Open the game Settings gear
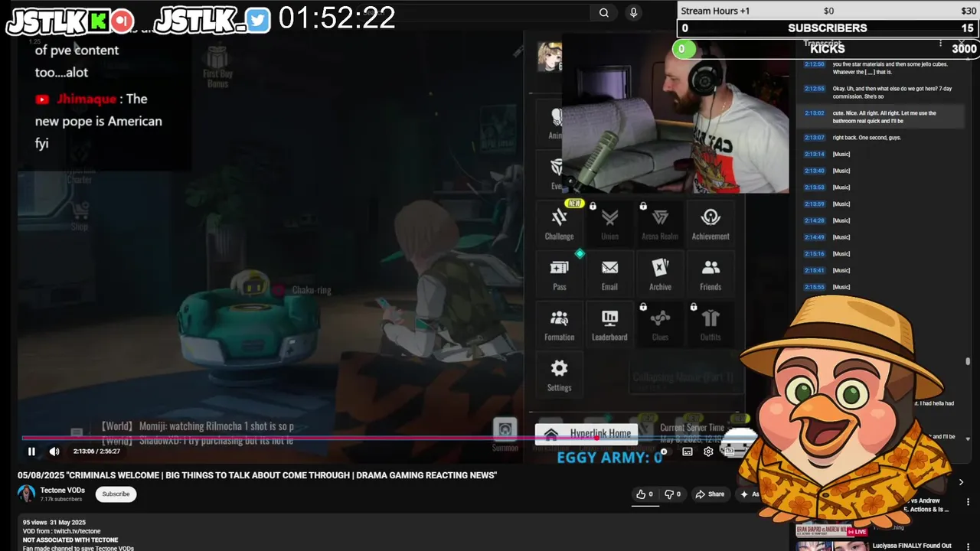This screenshot has width=980, height=551. click(x=559, y=375)
